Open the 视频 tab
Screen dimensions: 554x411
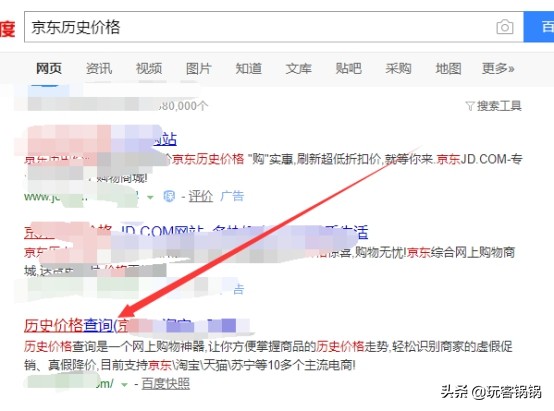[149, 68]
